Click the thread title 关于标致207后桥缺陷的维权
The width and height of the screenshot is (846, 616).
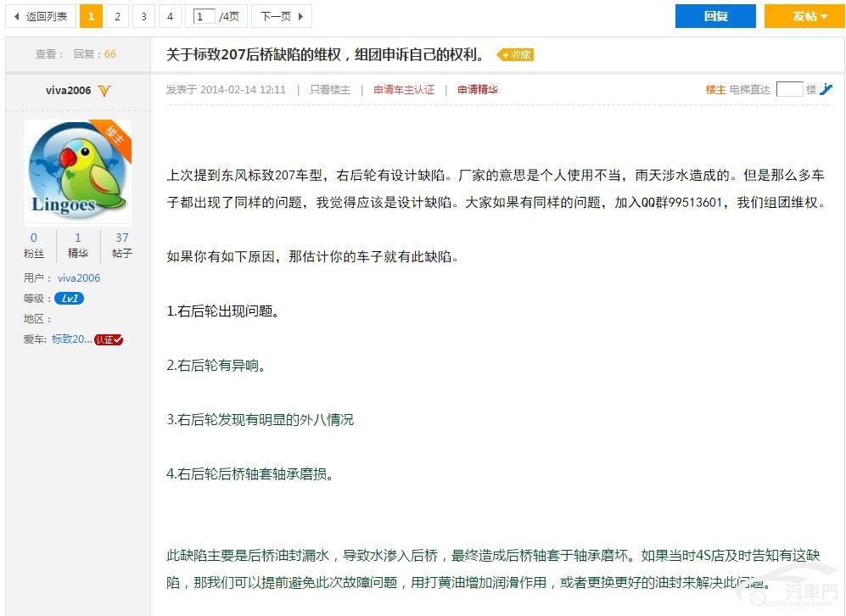[325, 54]
